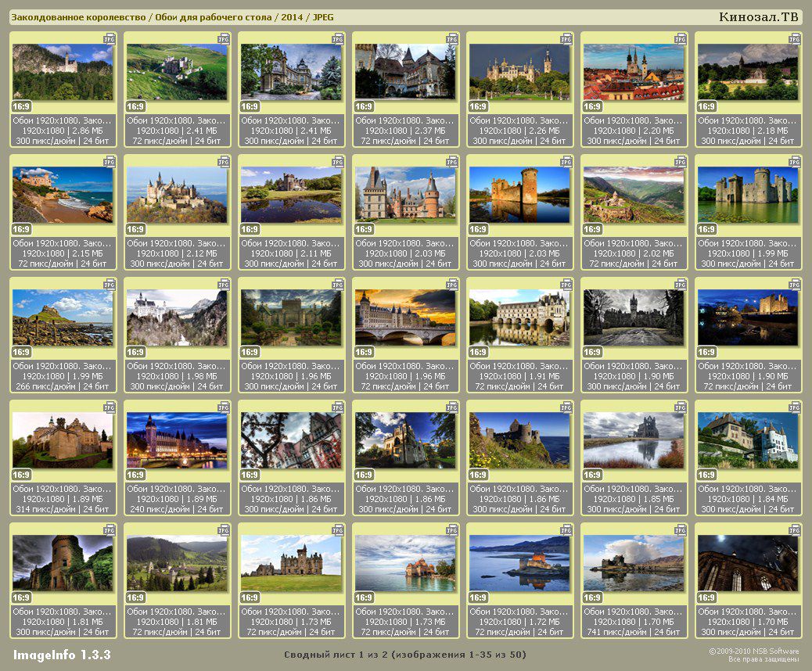Click the 16:9 badge on the 1.85 МБ card
The image size is (812, 671).
pos(592,475)
